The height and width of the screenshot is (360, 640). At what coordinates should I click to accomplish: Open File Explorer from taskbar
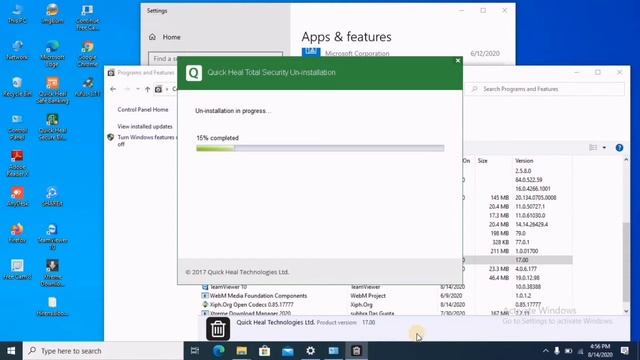(x=242, y=351)
